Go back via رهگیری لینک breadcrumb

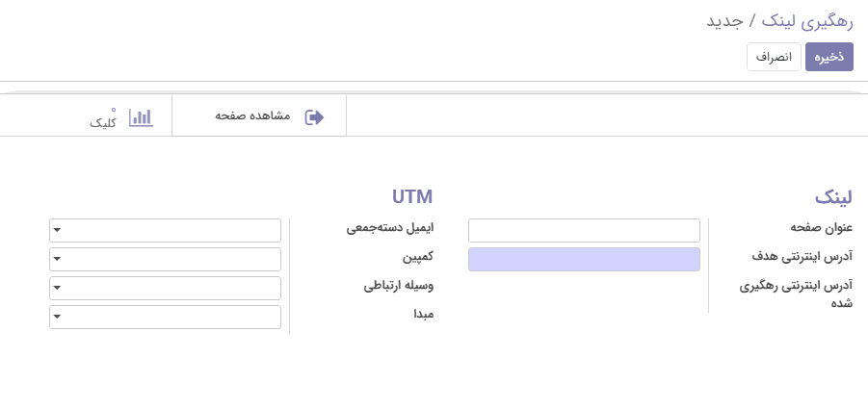807,22
